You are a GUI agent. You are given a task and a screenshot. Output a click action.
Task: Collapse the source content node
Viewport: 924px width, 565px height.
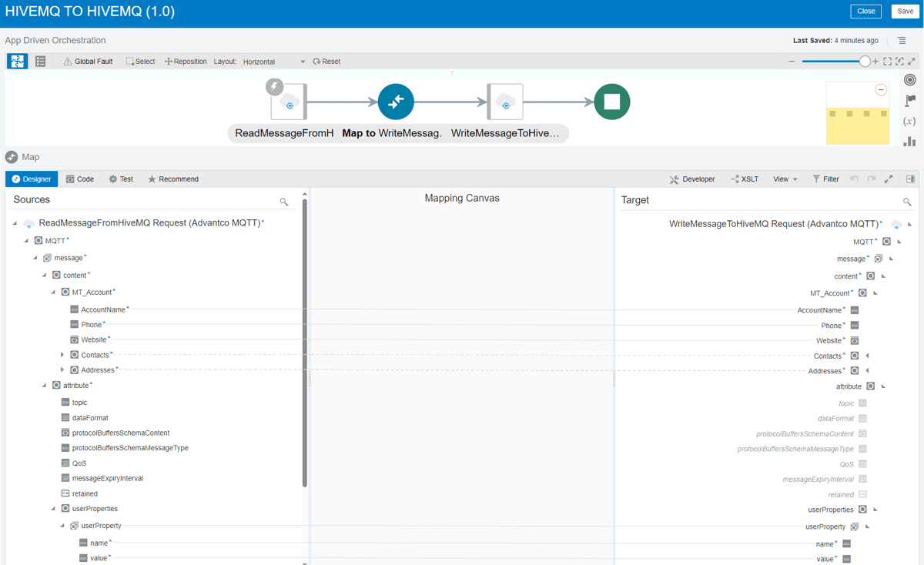tap(44, 275)
